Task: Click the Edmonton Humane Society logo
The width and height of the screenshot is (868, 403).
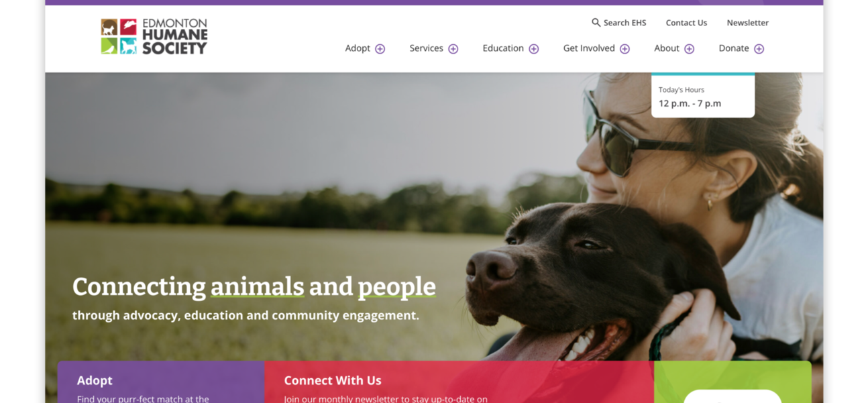Action: (x=154, y=36)
